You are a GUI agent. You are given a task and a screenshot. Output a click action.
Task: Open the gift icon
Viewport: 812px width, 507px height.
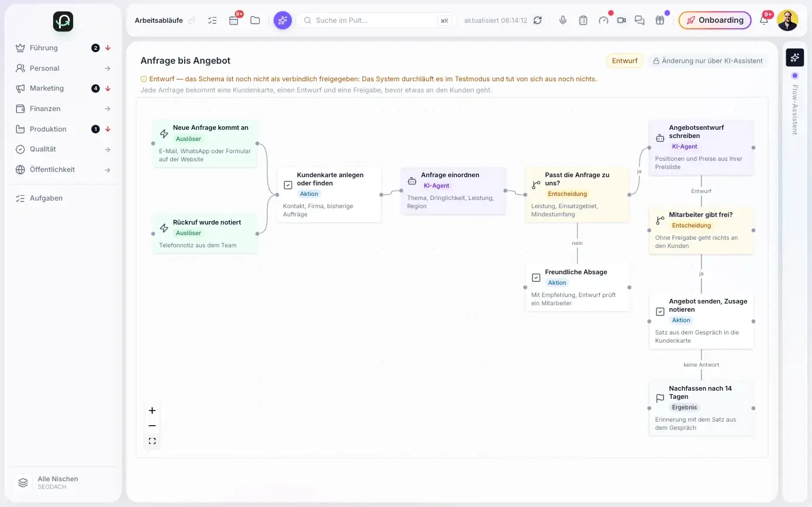660,20
